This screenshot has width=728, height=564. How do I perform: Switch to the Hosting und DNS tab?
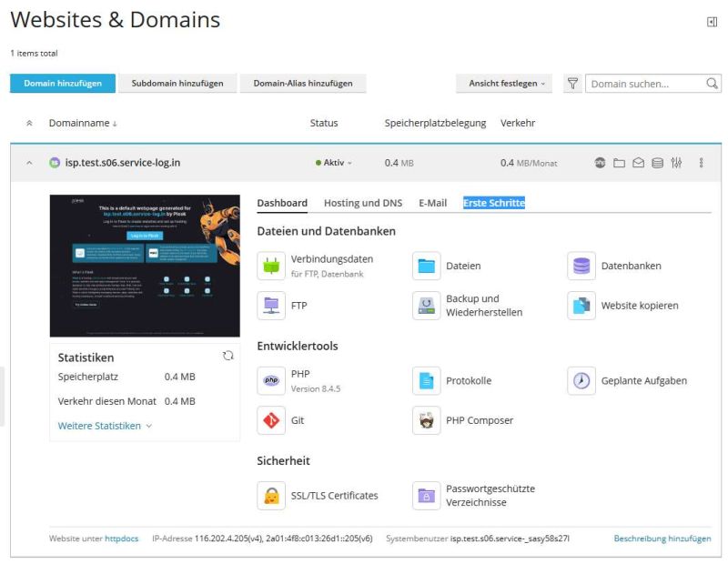[x=363, y=204]
